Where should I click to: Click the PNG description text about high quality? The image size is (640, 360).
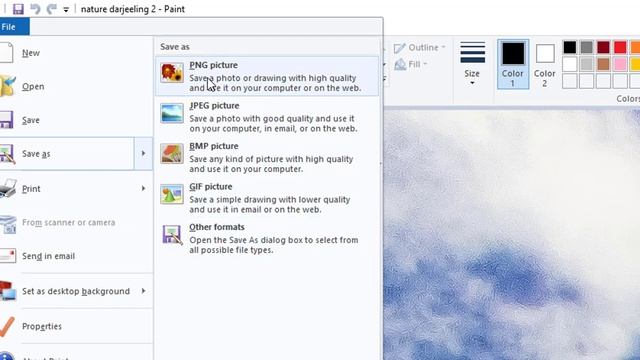[x=276, y=83]
